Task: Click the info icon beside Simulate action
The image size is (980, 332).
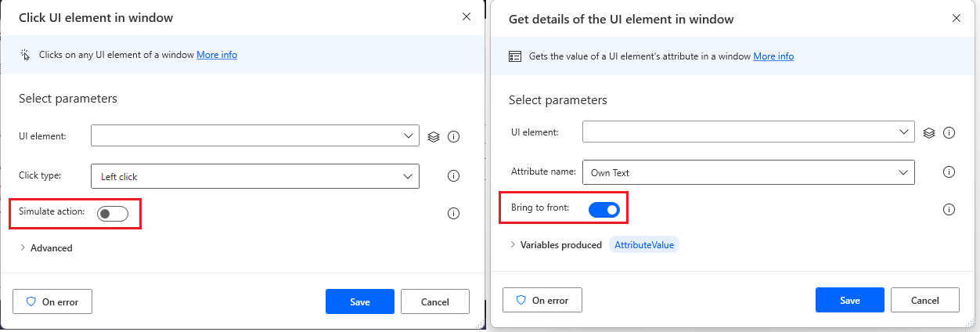Action: [x=453, y=213]
